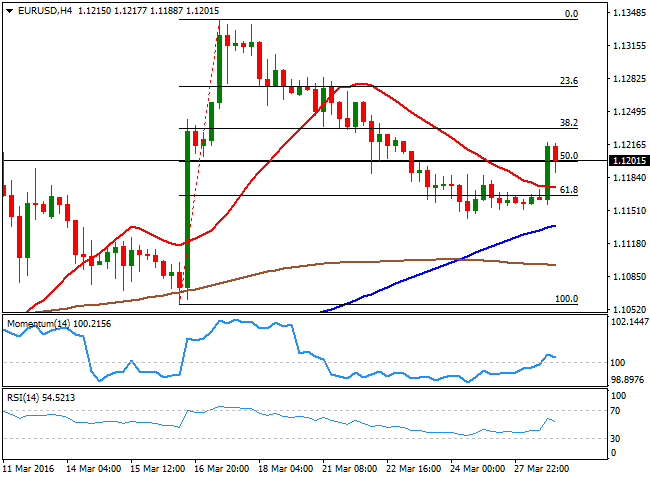
Task: Click the 18 Mar 04:00 time label
Action: tap(286, 469)
